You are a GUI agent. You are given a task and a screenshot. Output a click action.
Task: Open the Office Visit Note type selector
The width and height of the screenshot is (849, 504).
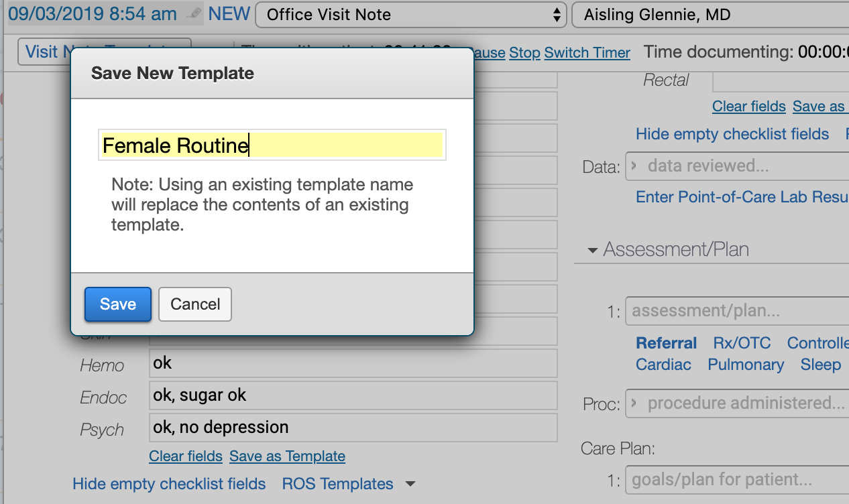[x=411, y=14]
